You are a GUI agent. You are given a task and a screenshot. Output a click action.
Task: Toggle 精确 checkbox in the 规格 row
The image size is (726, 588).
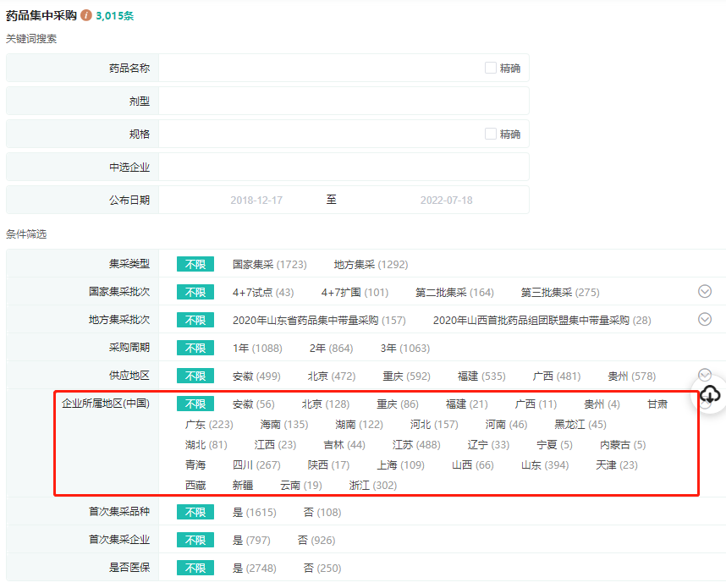click(x=491, y=134)
